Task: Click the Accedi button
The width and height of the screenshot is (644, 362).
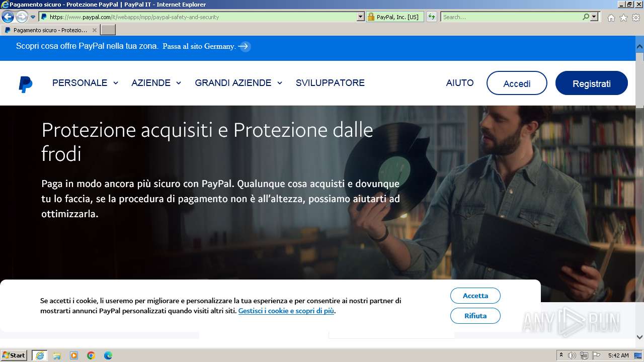Action: (517, 83)
